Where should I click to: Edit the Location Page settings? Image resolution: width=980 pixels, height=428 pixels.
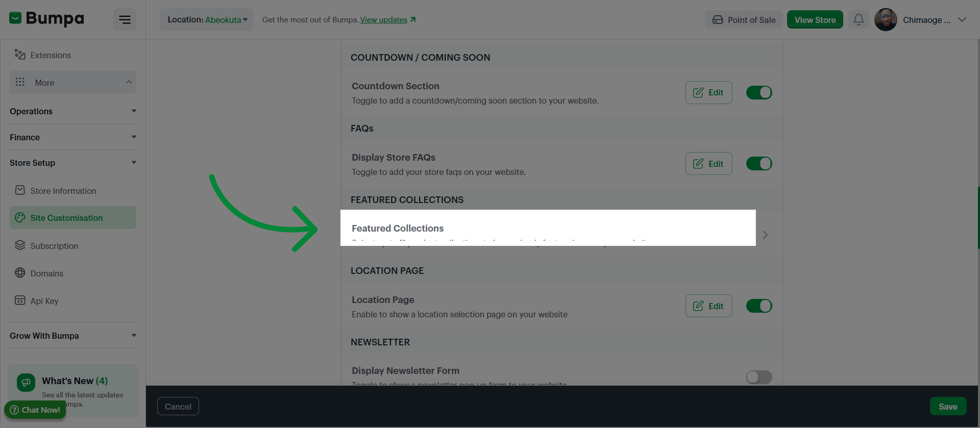(x=708, y=306)
